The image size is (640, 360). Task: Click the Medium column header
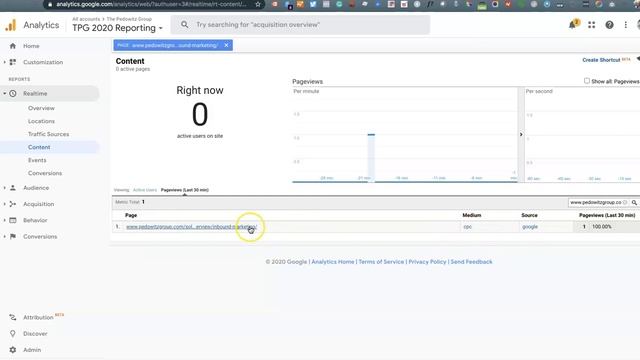pyautogui.click(x=472, y=215)
